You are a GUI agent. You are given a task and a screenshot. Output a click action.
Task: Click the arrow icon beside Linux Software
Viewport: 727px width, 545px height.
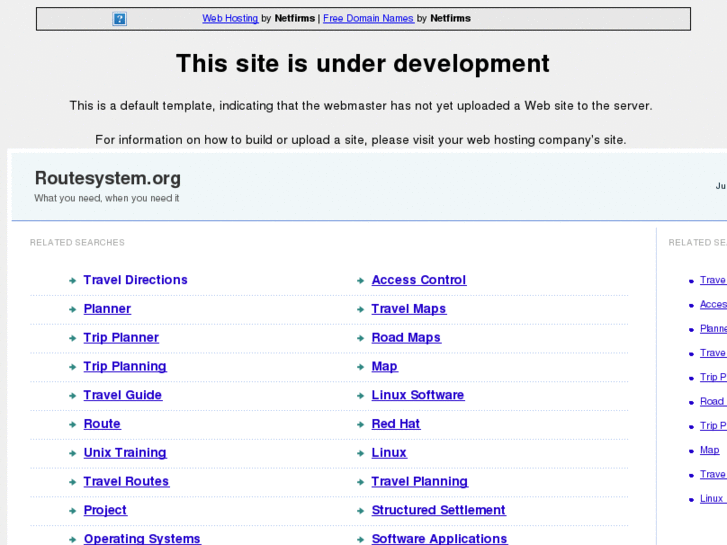click(x=360, y=396)
